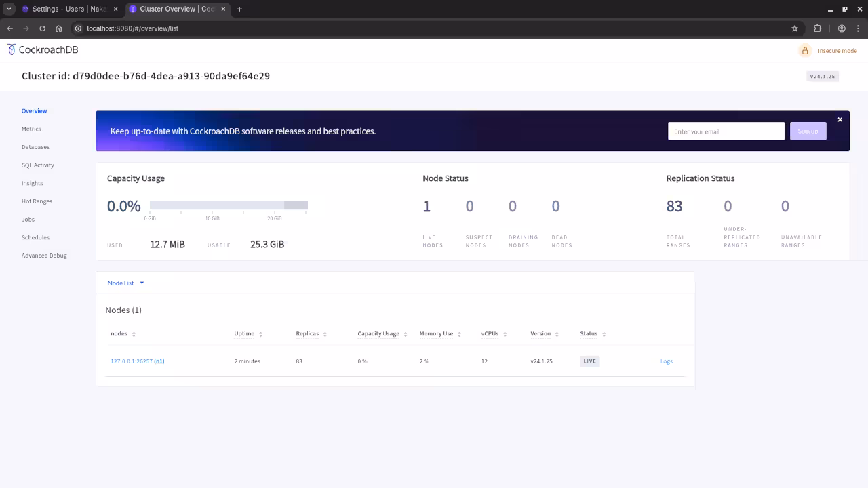Open the browser three-dot menu
This screenshot has width=868, height=488.
click(858, 28)
